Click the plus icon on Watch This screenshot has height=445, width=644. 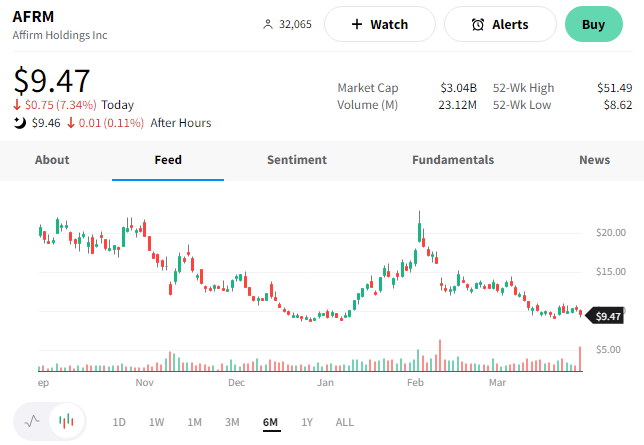[x=356, y=24]
